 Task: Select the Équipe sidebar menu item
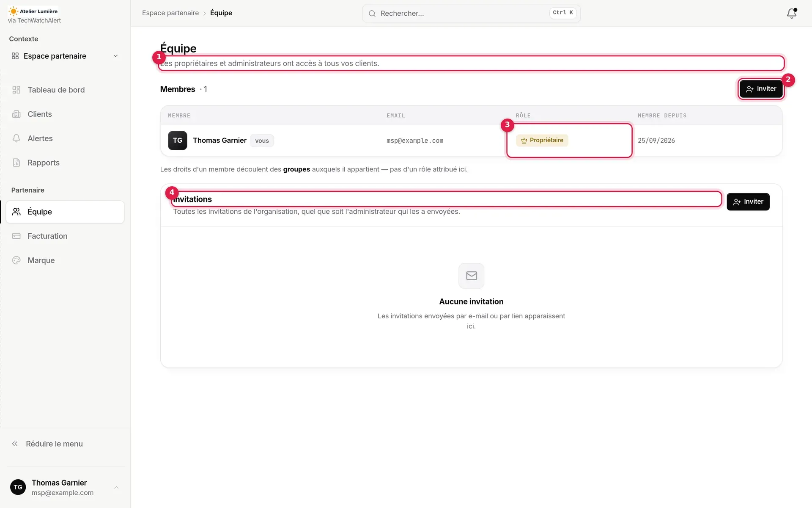coord(65,212)
